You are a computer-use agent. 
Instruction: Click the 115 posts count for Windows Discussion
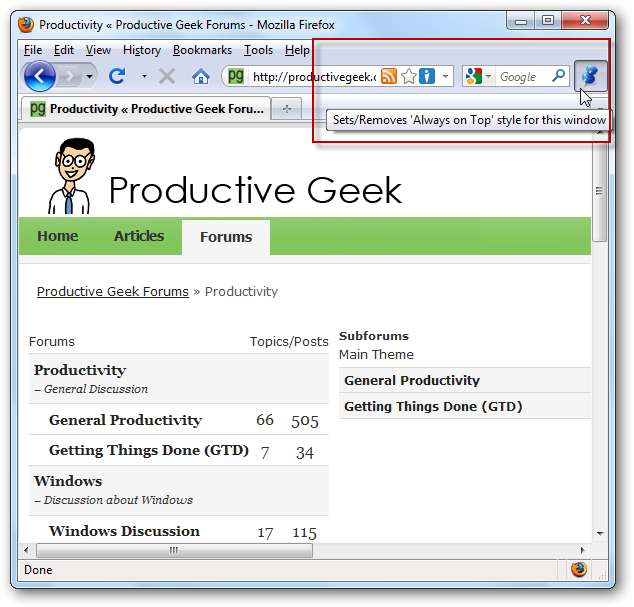coord(304,533)
